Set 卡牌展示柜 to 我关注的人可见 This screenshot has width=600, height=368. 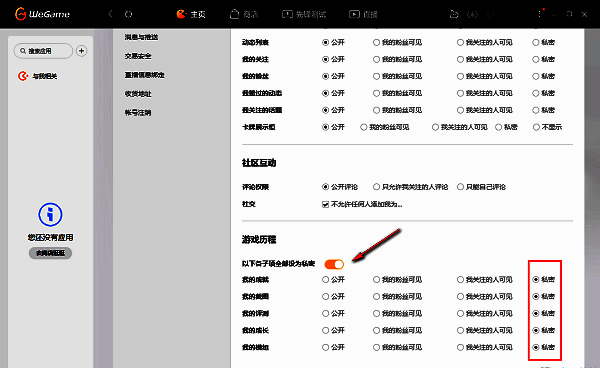(x=435, y=127)
